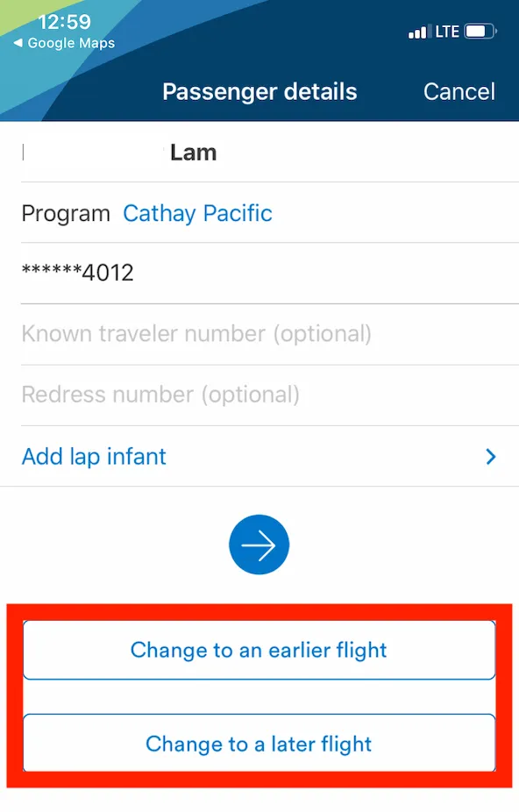Tap the blue arrow continue button
This screenshot has height=812, width=519.
pos(259,545)
